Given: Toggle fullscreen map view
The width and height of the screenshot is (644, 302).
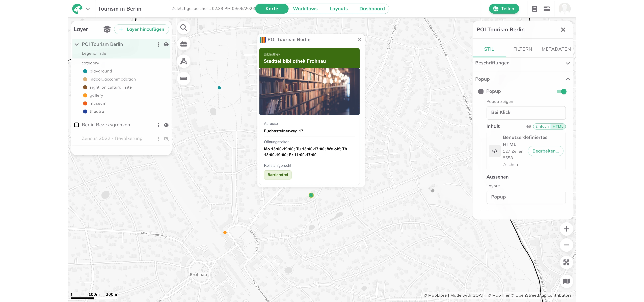Looking at the screenshot, I should 566,262.
